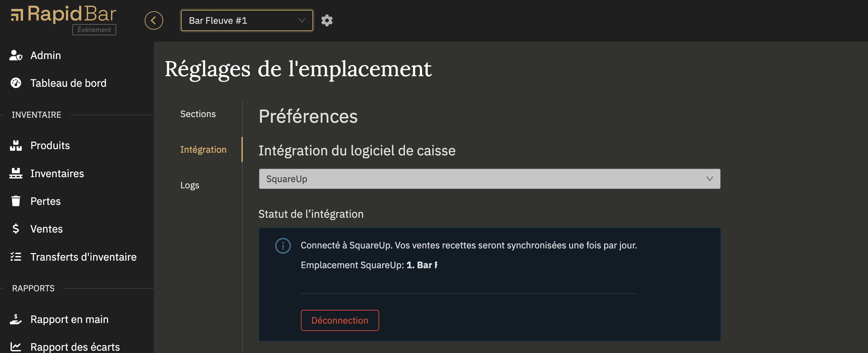This screenshot has width=868, height=353.
Task: Click the Admin user icon
Action: tap(16, 55)
